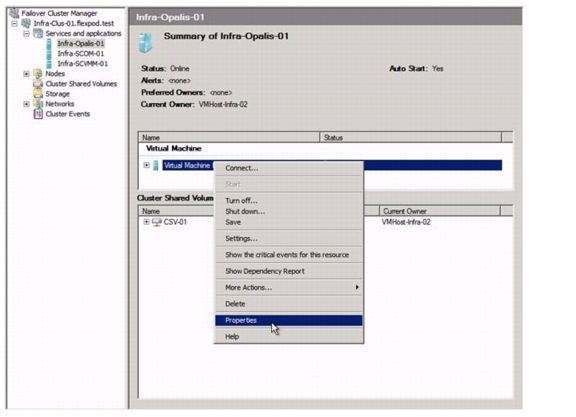Image resolution: width=576 pixels, height=417 pixels.
Task: Click the Status value Online
Action: pos(180,69)
